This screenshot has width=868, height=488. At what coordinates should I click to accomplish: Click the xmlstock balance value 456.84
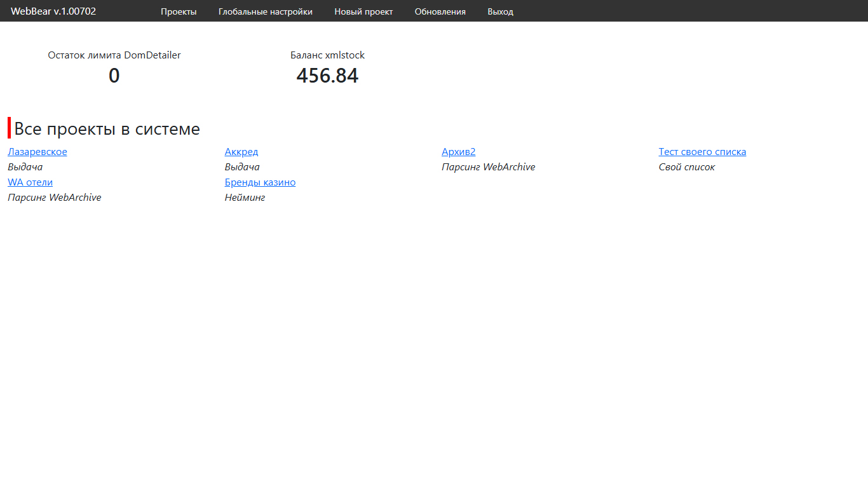[x=327, y=76]
